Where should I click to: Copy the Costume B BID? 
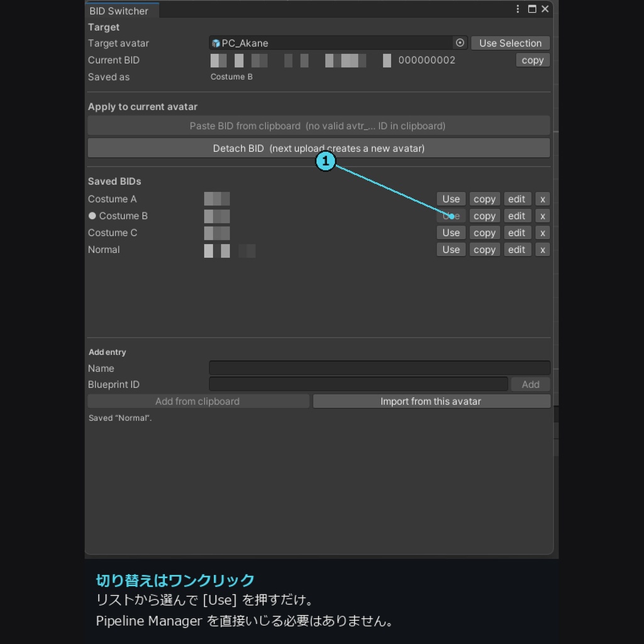485,216
